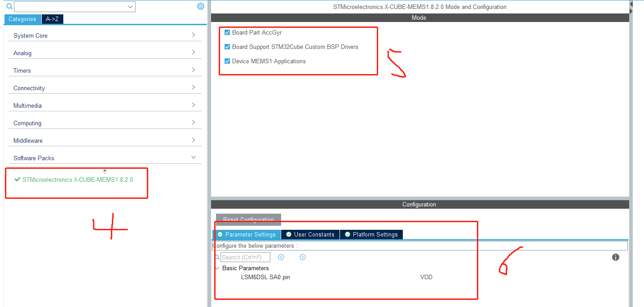This screenshot has height=307, width=644.
Task: Click the next search result arrow icon
Action: coord(303,257)
